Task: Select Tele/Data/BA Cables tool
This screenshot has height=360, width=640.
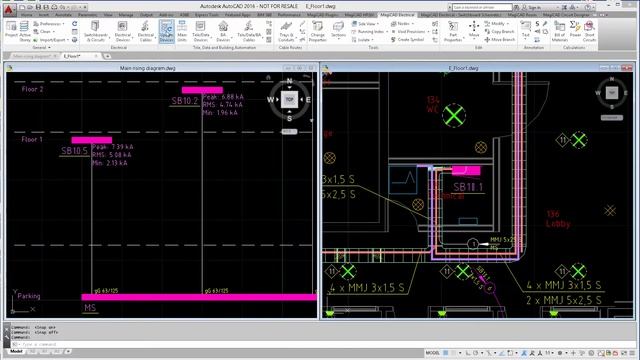Action: (x=249, y=31)
